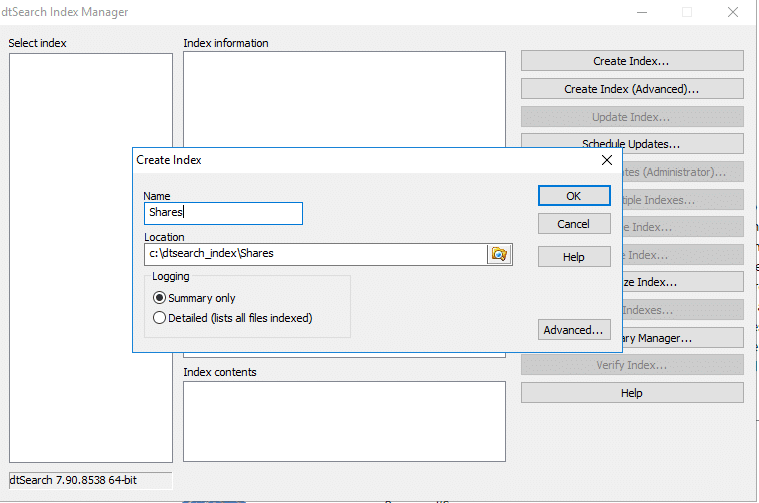Click into the Location path field
Viewport: 759px width, 503px height.
click(x=315, y=254)
